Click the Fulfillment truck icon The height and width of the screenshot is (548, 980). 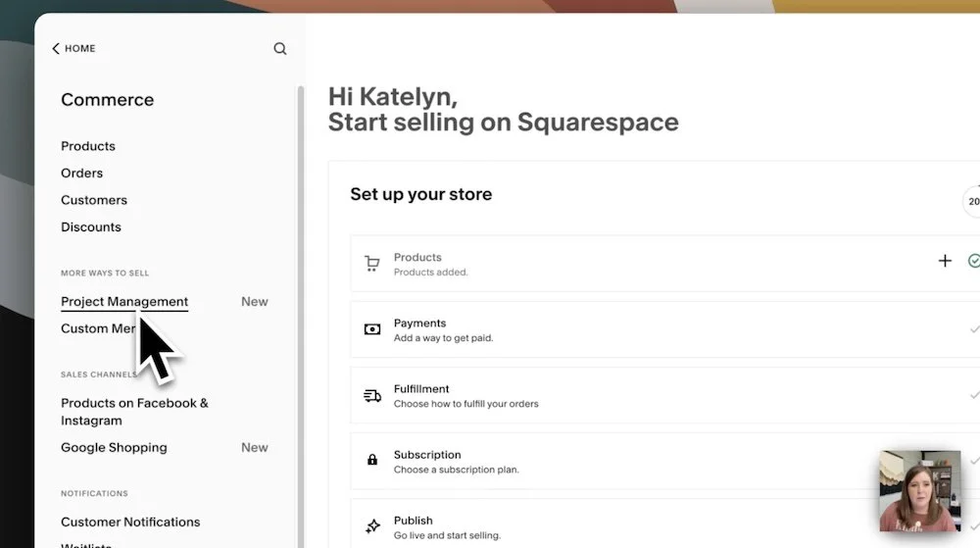click(371, 395)
